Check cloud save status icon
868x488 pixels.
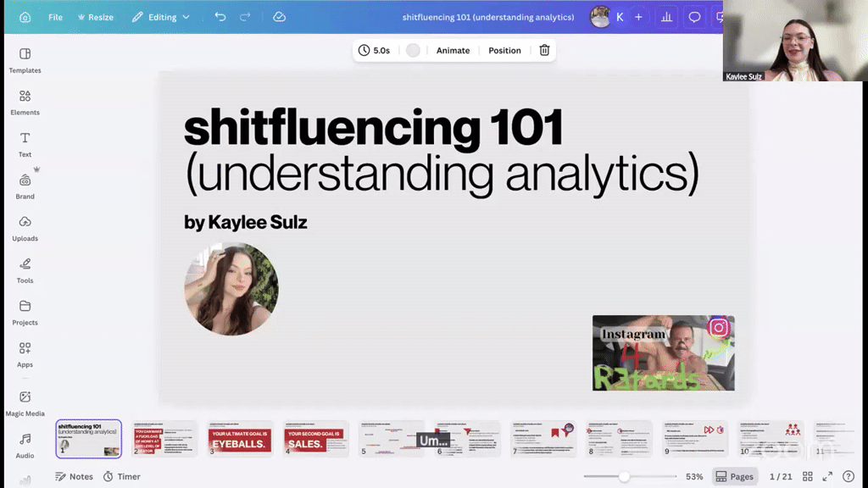pyautogui.click(x=279, y=17)
